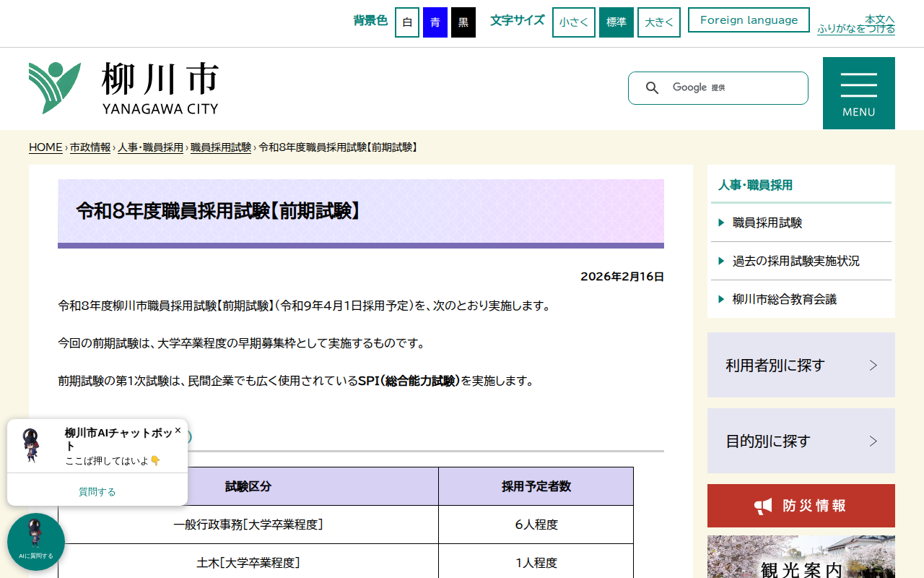Set text size to 標準
The image size is (924, 578).
point(616,22)
